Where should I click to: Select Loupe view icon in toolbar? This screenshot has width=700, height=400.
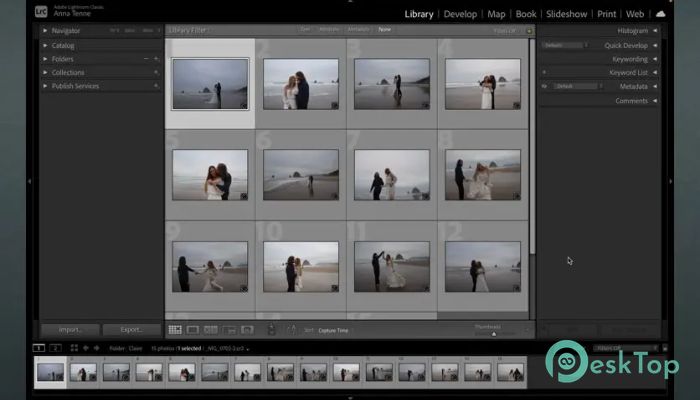pyautogui.click(x=193, y=330)
